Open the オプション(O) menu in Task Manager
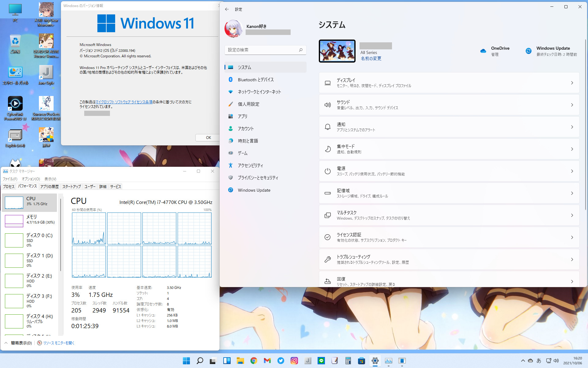588x368 pixels. (31, 179)
